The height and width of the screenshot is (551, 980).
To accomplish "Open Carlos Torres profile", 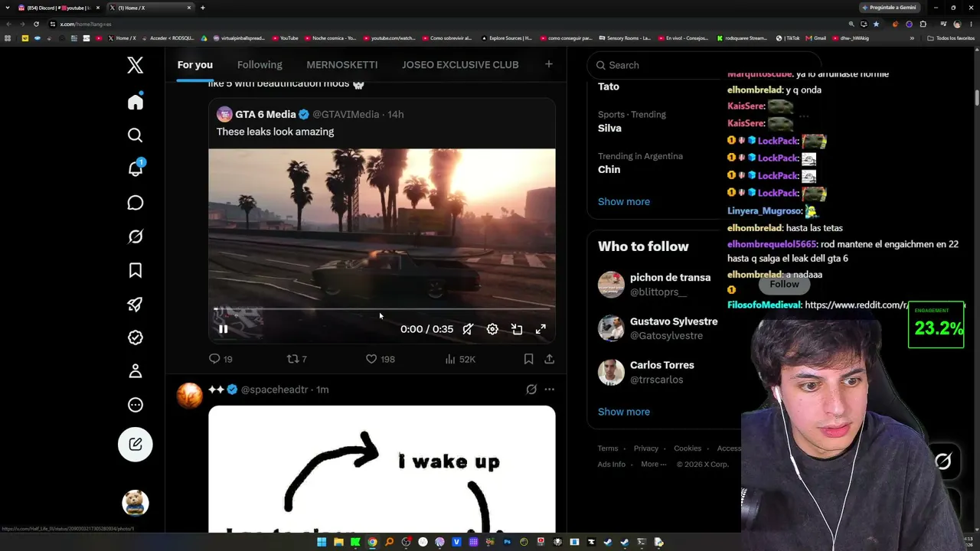I will coord(662,365).
